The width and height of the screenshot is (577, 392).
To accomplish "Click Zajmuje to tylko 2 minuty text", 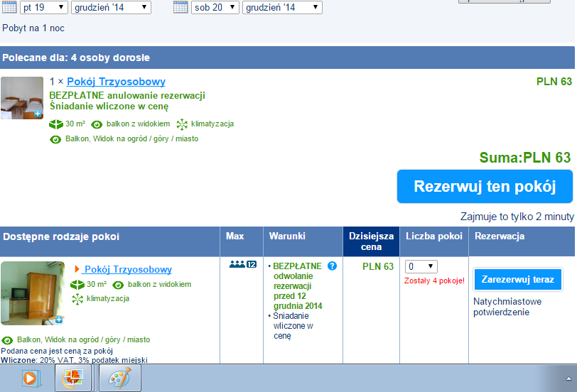I will (x=517, y=217).
